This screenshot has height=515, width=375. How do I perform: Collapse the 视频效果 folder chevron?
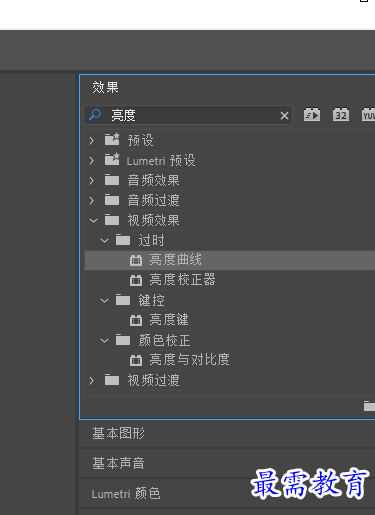93,221
